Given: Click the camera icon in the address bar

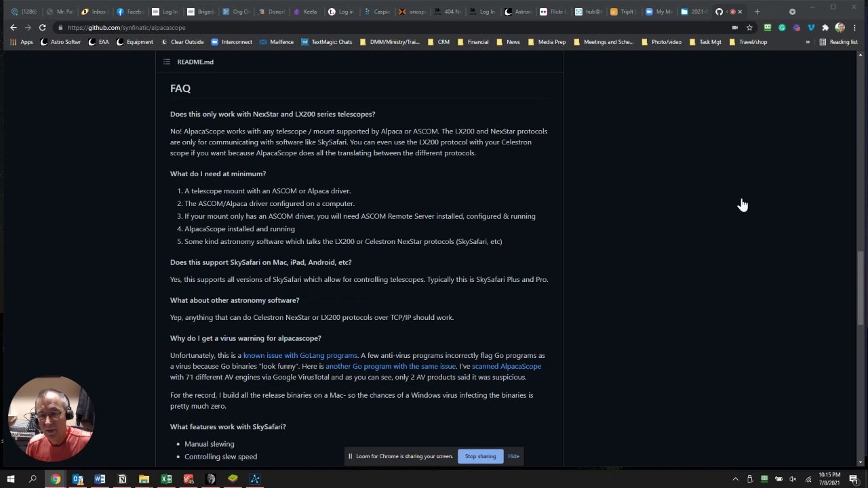Looking at the screenshot, I should (735, 28).
